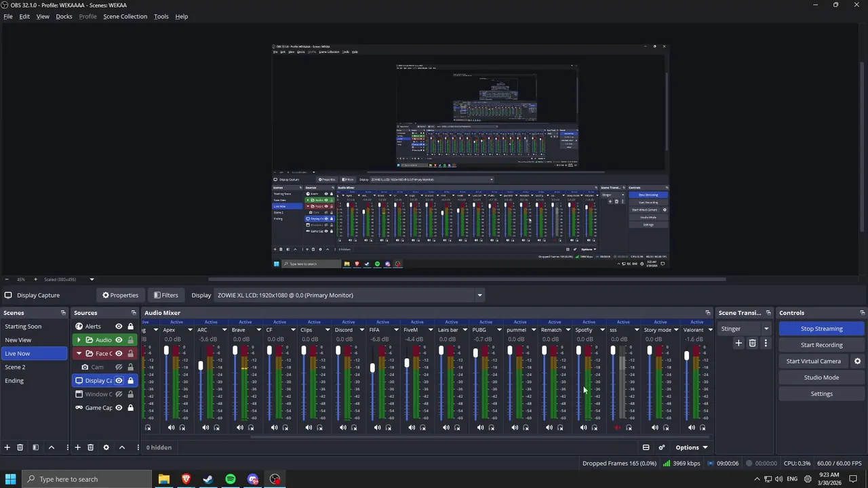The height and width of the screenshot is (488, 868).
Task: Open the File menu
Action: click(x=8, y=16)
